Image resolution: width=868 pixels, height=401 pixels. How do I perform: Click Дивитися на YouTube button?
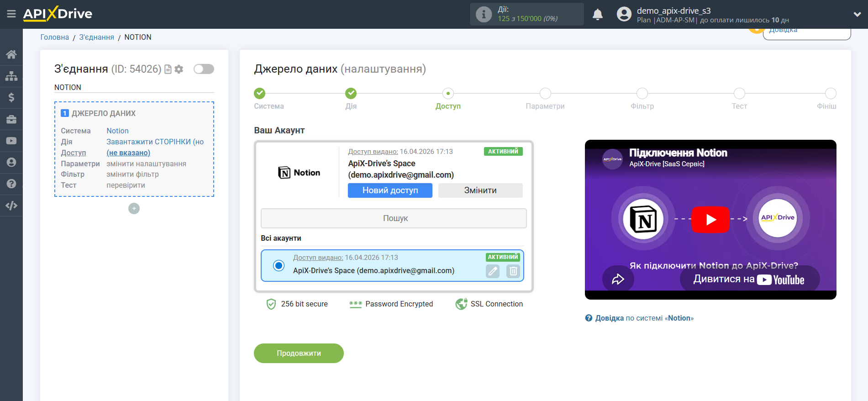(750, 279)
